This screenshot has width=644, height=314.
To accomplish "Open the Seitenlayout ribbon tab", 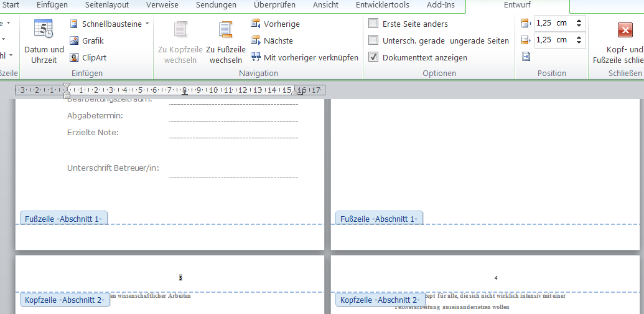I will [107, 5].
